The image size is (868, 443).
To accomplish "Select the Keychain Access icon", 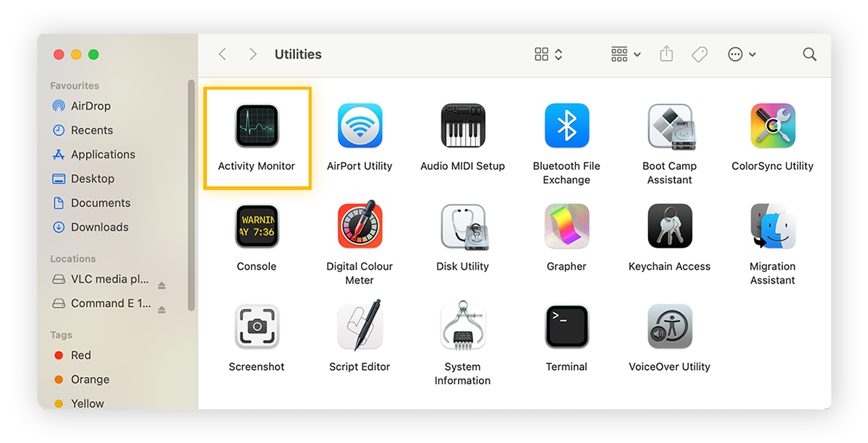I will 670,226.
